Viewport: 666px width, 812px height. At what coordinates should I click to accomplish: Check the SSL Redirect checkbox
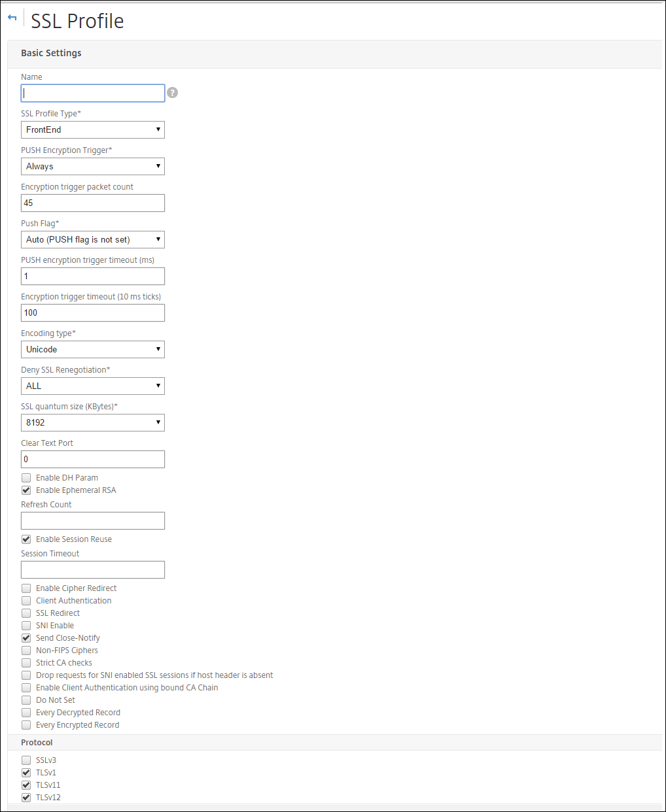pos(26,613)
